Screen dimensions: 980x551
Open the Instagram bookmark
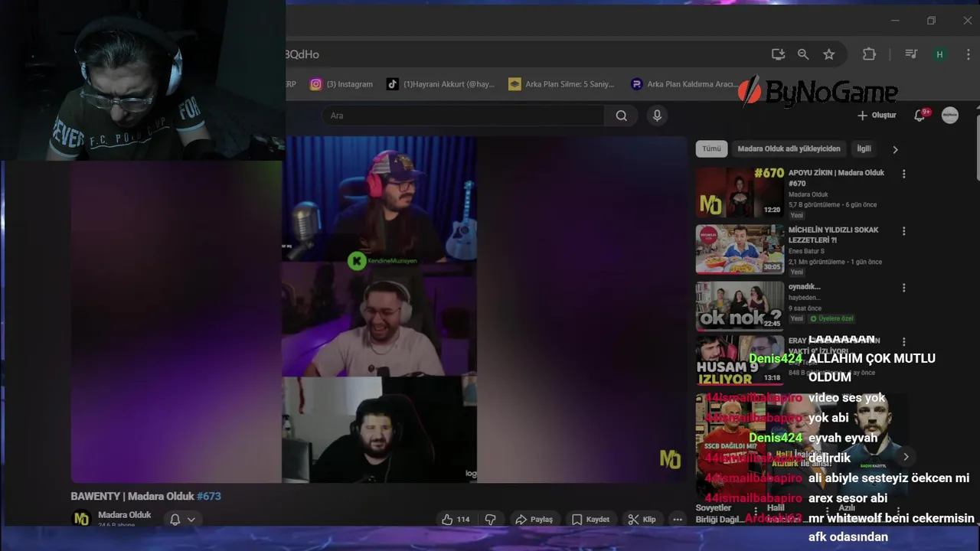point(341,84)
